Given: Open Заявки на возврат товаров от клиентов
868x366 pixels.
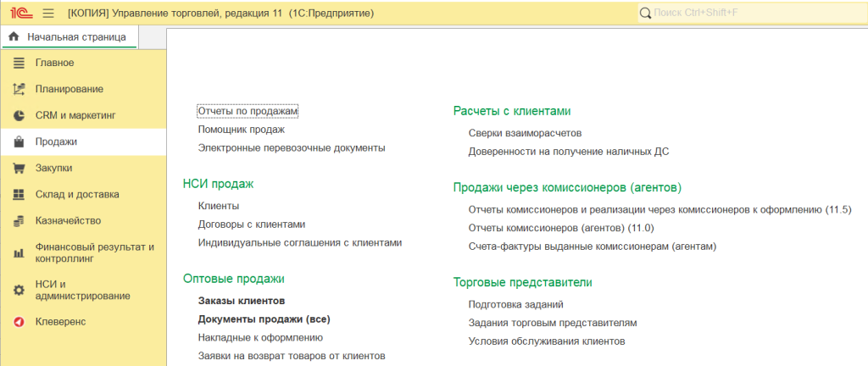Looking at the screenshot, I should [x=292, y=356].
